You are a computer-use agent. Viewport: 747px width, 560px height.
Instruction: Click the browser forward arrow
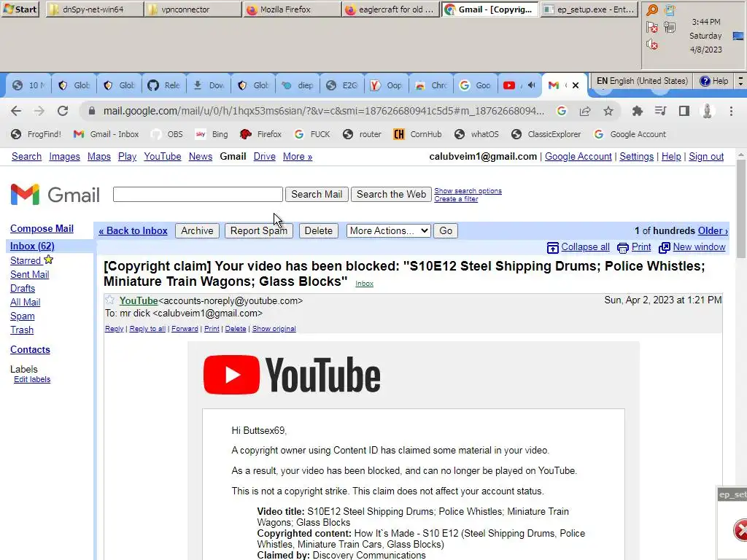click(39, 111)
